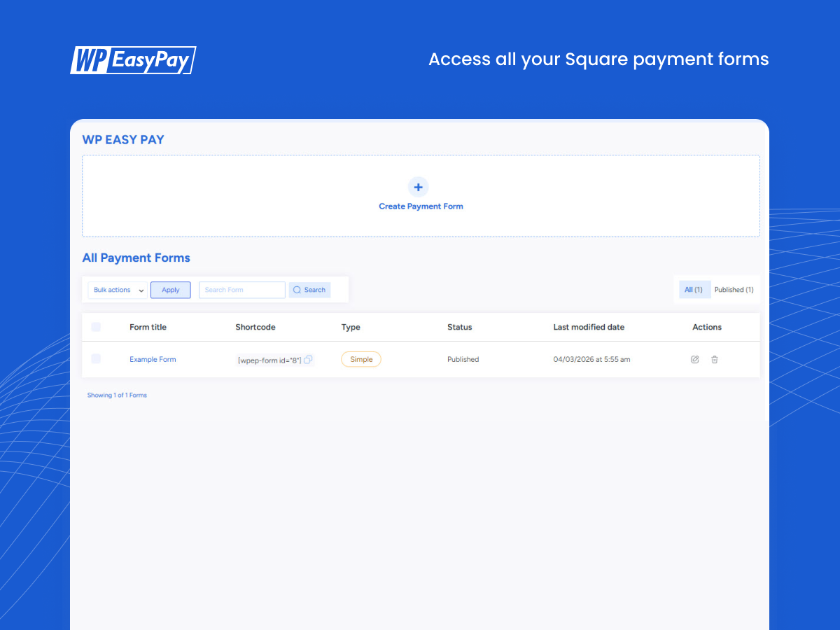Viewport: 840px width, 630px height.
Task: Select the WP EasyPay logo
Action: [132, 59]
